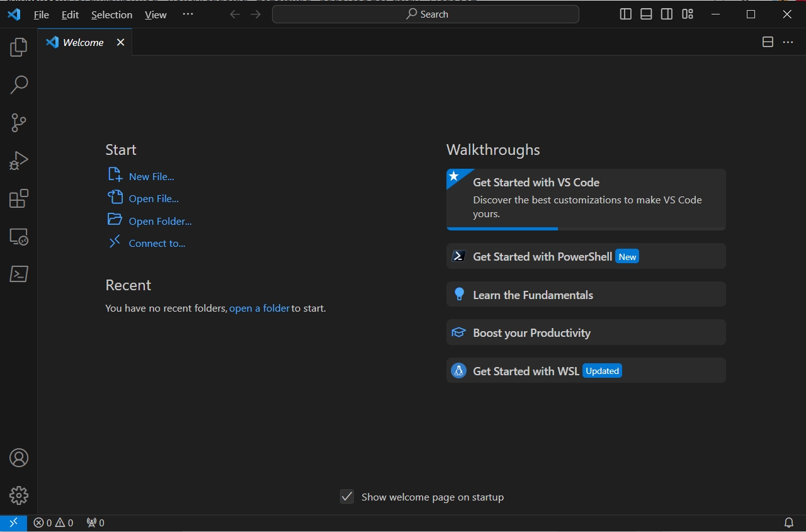Show errors and warnings count in status bar
The image size is (806, 532).
coord(53,523)
